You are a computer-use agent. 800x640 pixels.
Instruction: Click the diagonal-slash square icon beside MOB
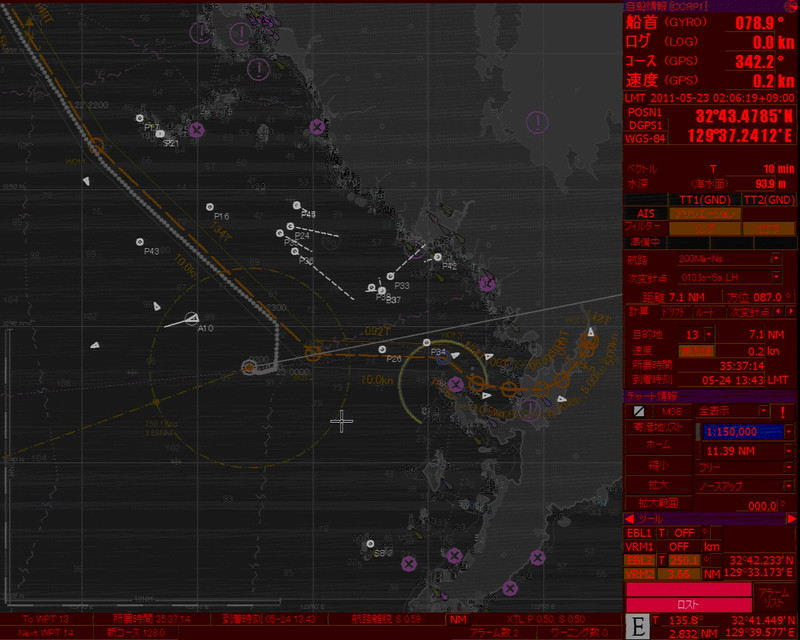click(x=637, y=411)
